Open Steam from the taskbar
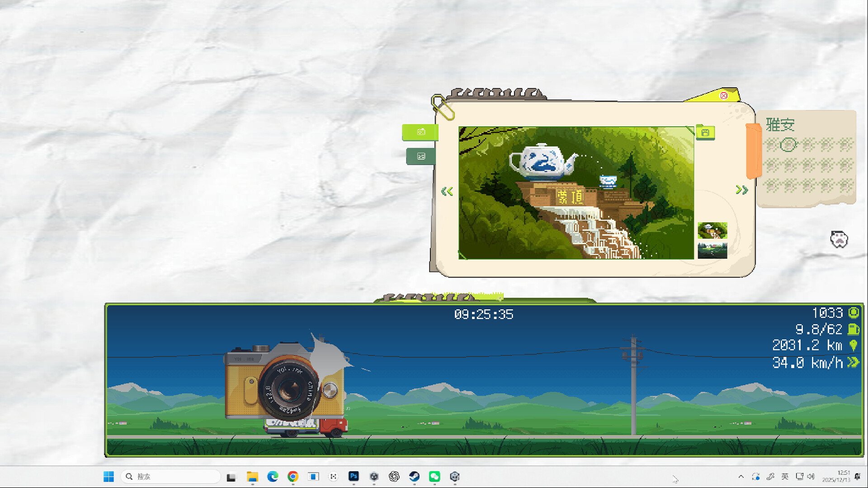868x488 pixels. pos(415,476)
